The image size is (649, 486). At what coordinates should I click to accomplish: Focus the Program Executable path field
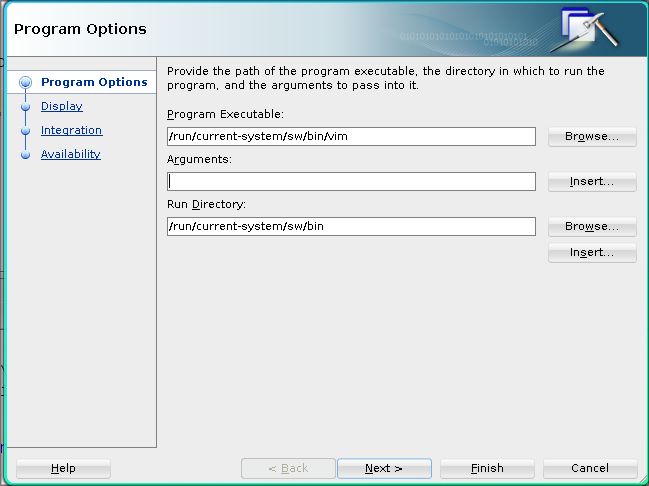(352, 136)
